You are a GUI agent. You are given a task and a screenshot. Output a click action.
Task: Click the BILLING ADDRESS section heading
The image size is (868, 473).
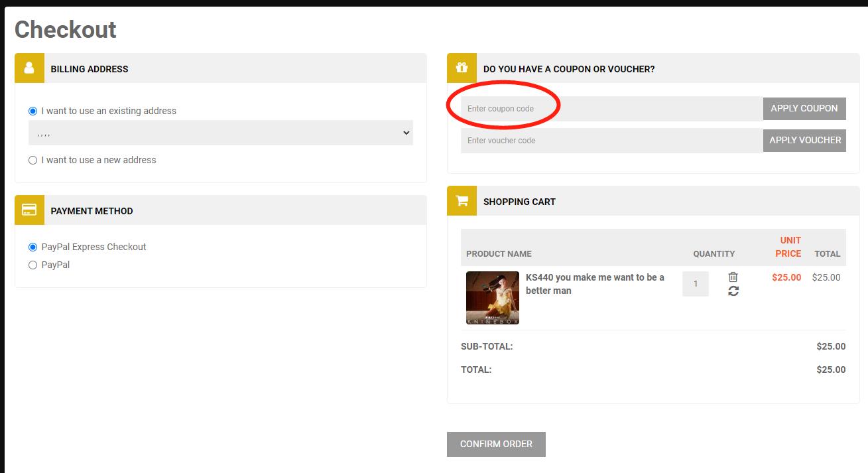pos(90,69)
